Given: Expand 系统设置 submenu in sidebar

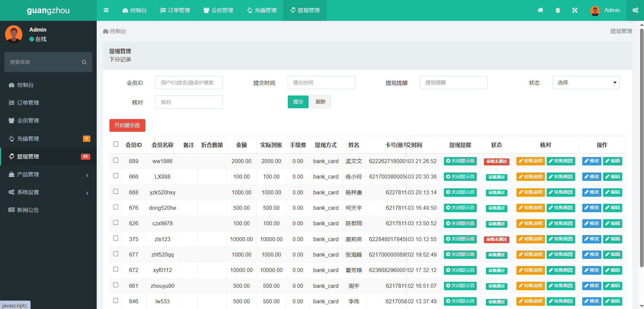Looking at the screenshot, I should 48,192.
